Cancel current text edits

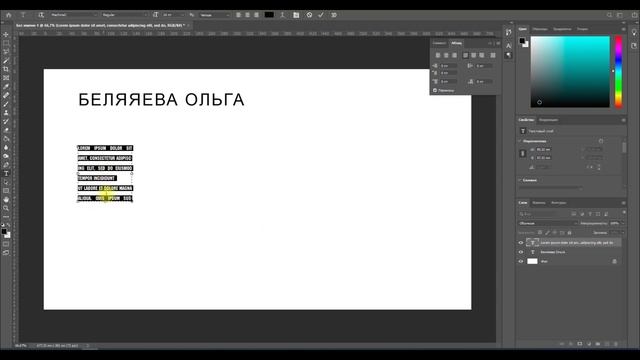click(x=309, y=15)
